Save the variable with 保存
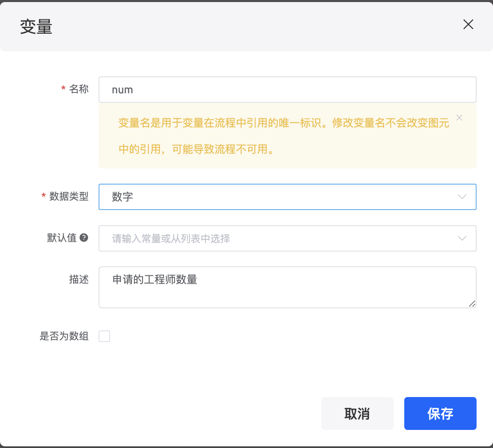 tap(440, 413)
